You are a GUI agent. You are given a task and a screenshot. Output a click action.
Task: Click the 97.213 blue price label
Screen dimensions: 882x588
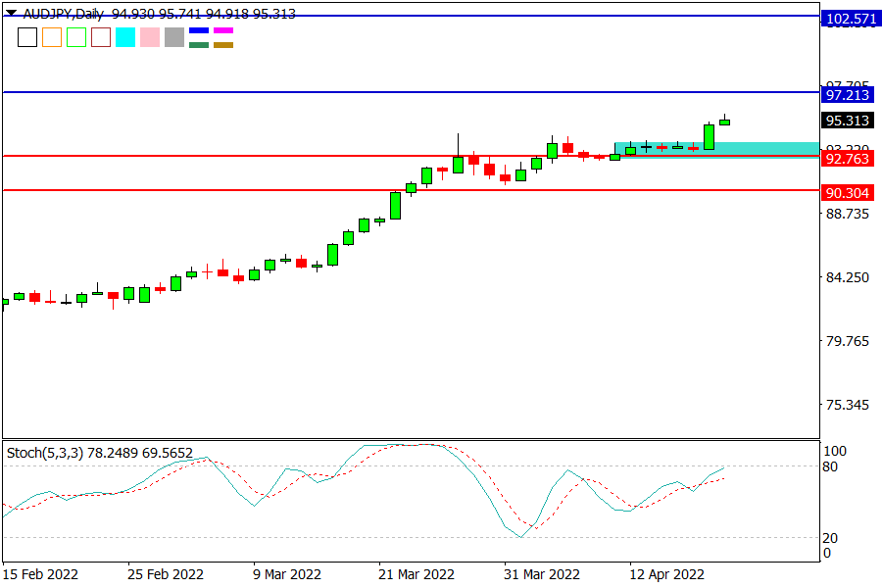click(x=848, y=94)
